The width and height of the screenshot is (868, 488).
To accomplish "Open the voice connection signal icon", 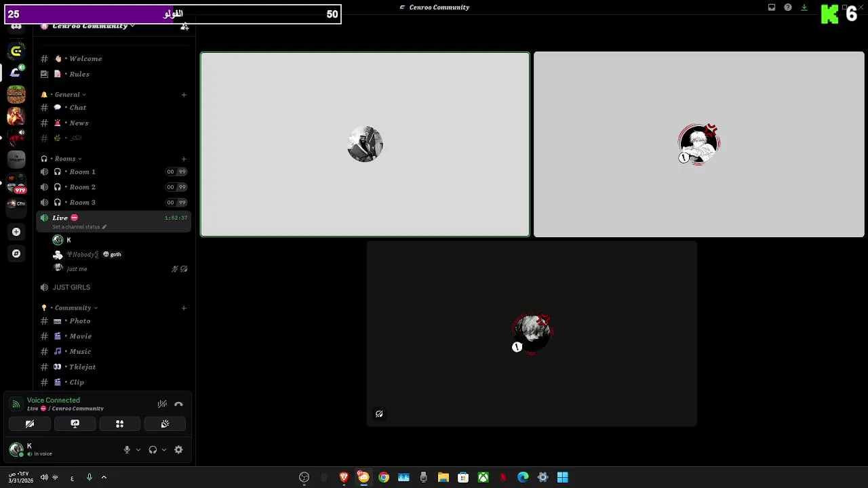I will [16, 404].
